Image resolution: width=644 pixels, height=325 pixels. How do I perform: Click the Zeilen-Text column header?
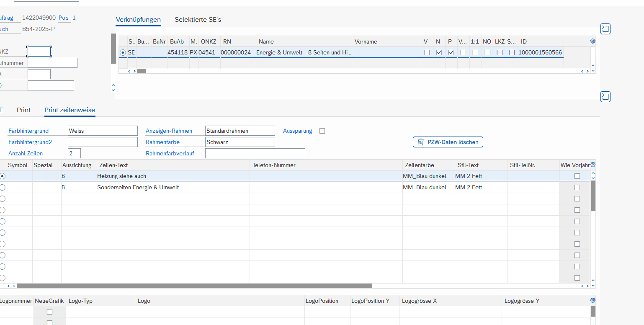(x=173, y=165)
